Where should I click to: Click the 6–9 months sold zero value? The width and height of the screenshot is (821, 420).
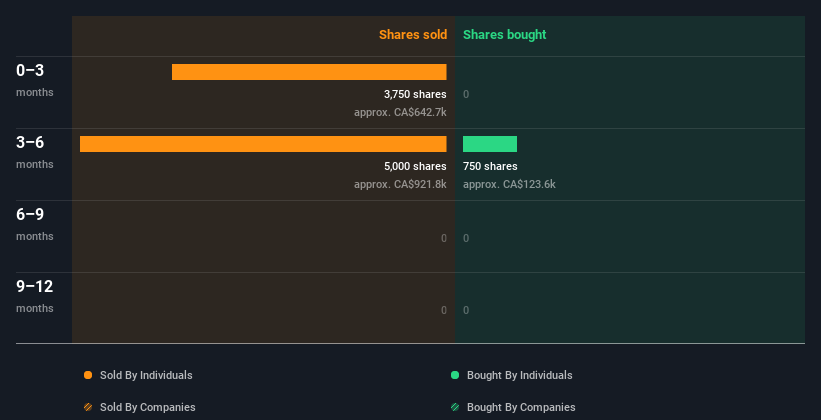(x=443, y=238)
